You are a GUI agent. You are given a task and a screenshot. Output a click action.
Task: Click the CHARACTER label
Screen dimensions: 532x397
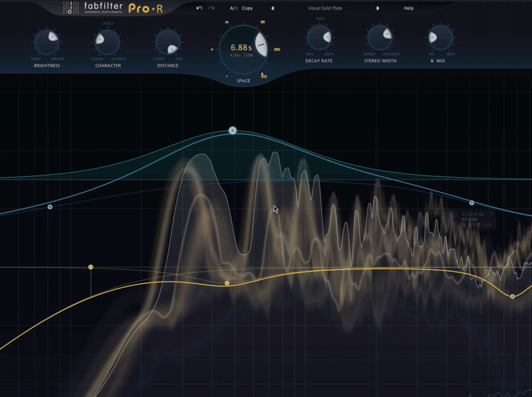pyautogui.click(x=108, y=65)
